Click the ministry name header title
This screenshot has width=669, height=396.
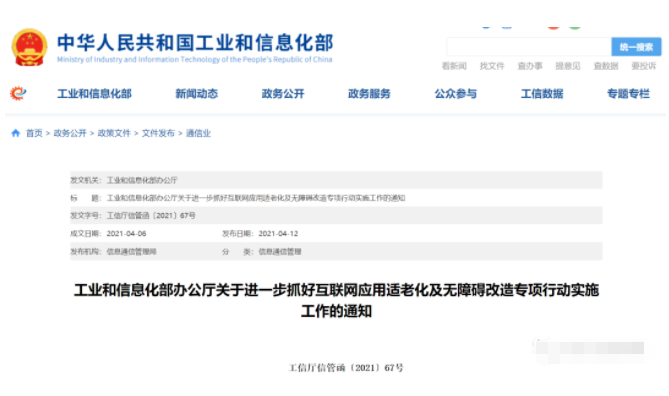(x=195, y=43)
